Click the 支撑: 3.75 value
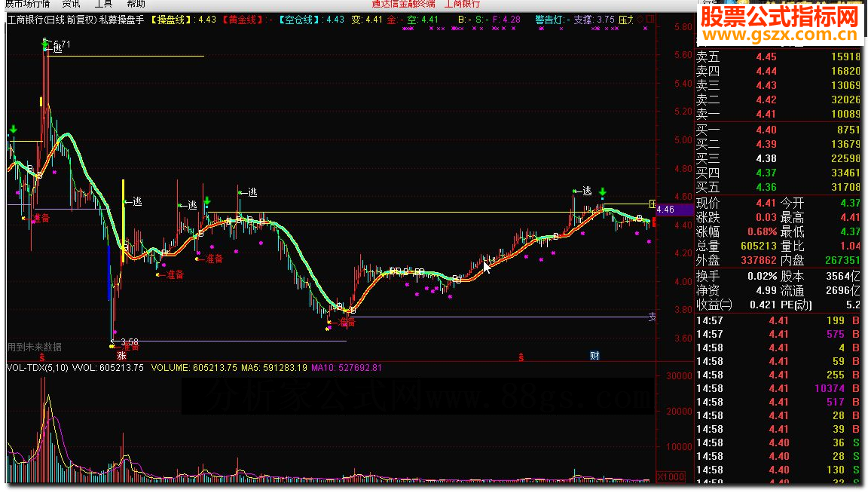 coord(594,20)
